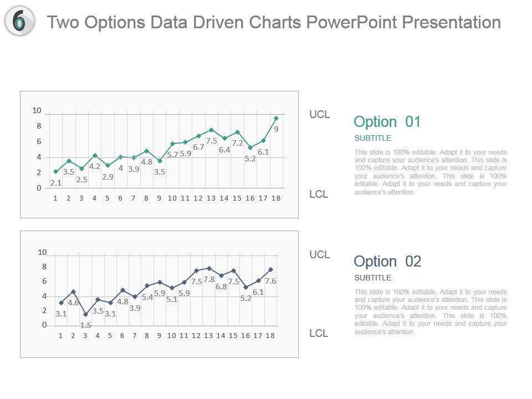
Task: Select the SUBTITLE label under Option 02
Action: coord(372,278)
